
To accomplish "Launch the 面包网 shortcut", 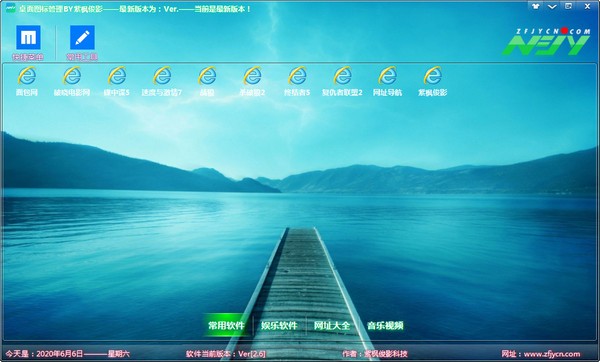I will pyautogui.click(x=27, y=81).
